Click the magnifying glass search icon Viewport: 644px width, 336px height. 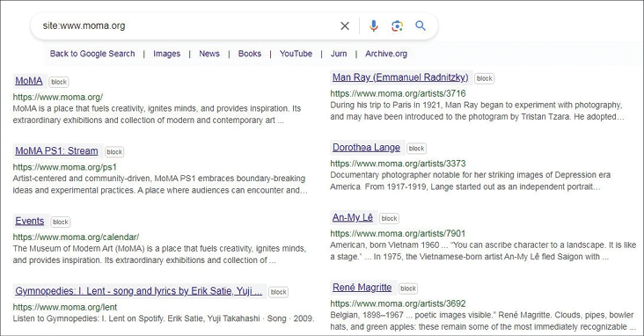tap(421, 26)
